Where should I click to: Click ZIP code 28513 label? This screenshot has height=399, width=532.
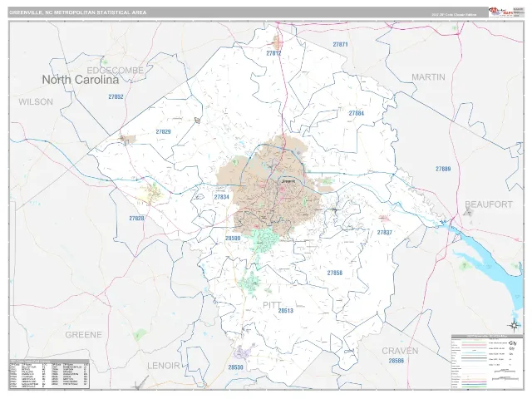285,310
